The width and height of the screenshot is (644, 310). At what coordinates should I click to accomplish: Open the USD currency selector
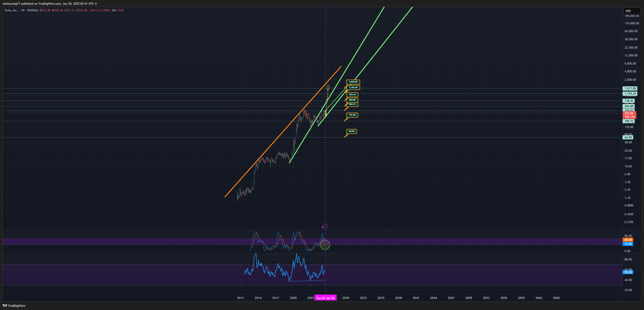click(x=632, y=11)
